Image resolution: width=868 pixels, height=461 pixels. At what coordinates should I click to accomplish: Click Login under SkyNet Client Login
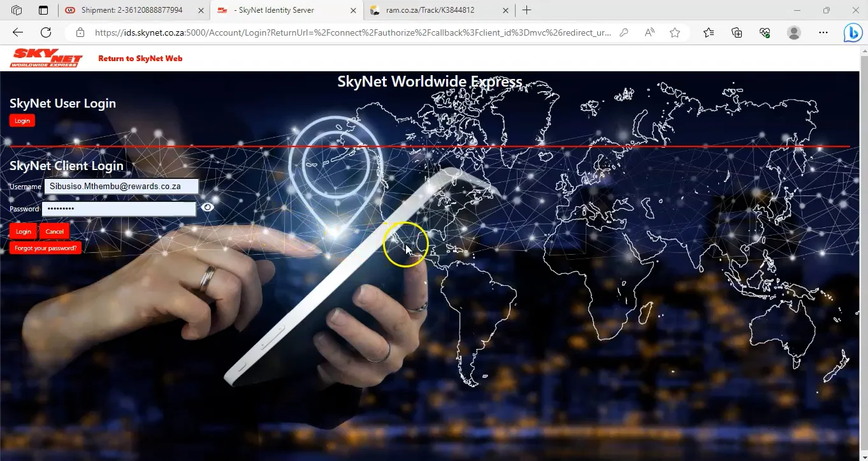(24, 231)
